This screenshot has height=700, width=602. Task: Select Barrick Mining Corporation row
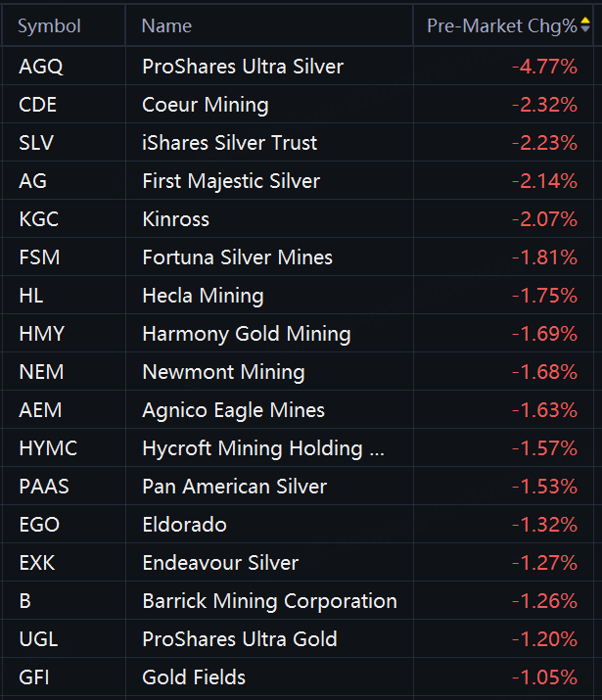coord(299,600)
